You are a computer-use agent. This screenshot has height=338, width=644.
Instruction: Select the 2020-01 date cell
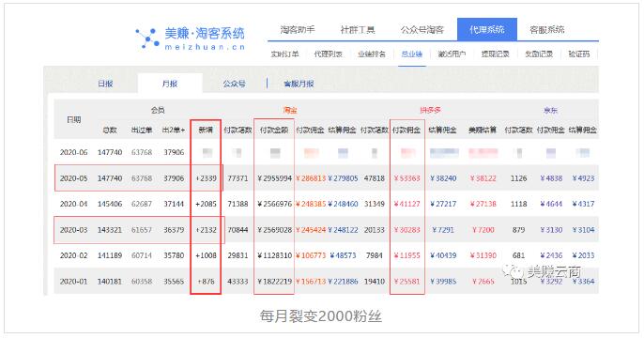(74, 282)
